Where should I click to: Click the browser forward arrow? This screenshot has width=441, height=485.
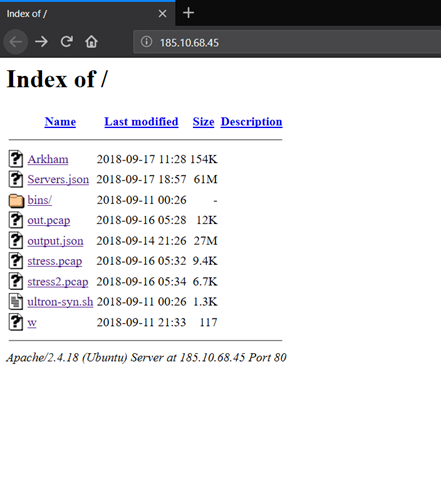pyautogui.click(x=41, y=42)
